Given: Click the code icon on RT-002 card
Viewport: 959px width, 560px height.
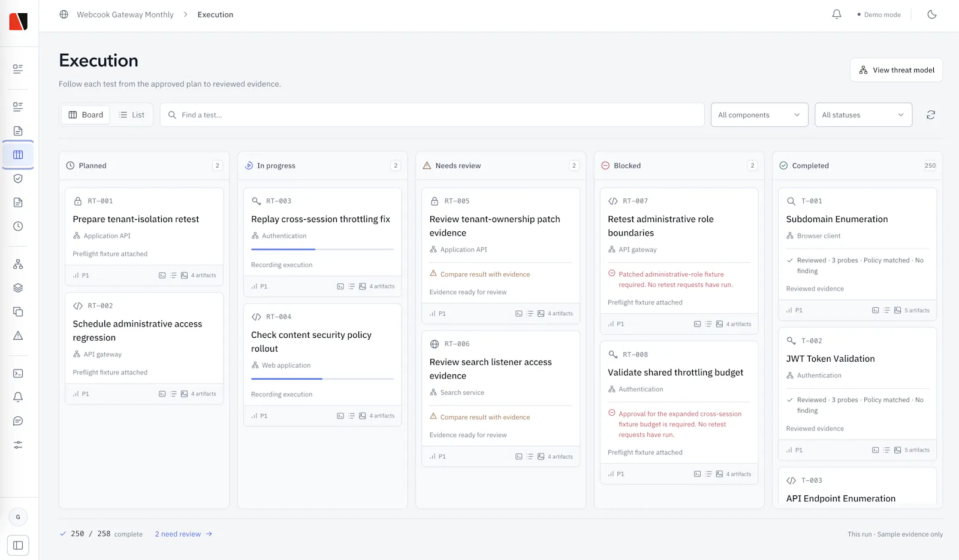Looking at the screenshot, I should click(x=78, y=306).
